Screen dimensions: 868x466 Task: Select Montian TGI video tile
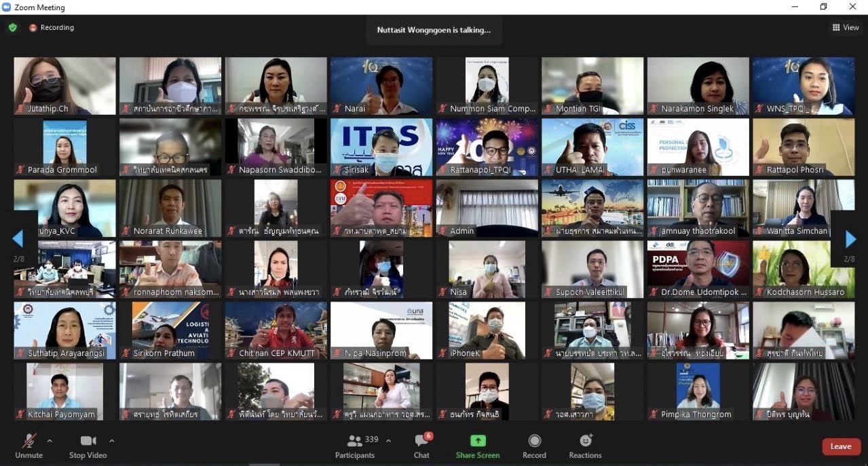pos(592,86)
